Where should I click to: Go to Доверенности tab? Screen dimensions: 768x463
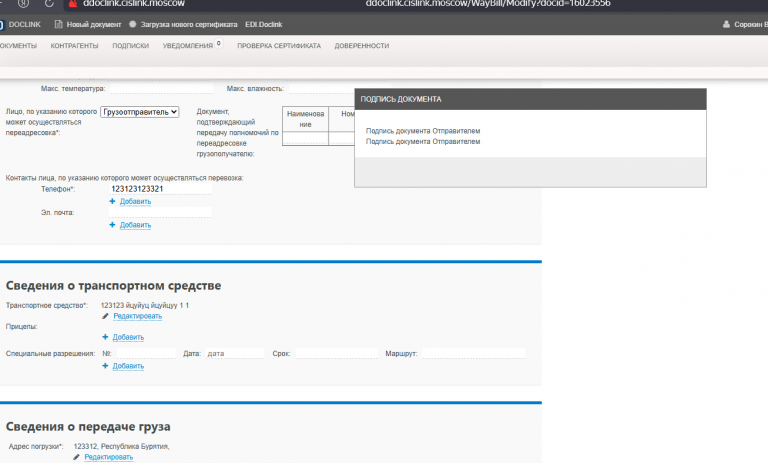click(x=361, y=46)
